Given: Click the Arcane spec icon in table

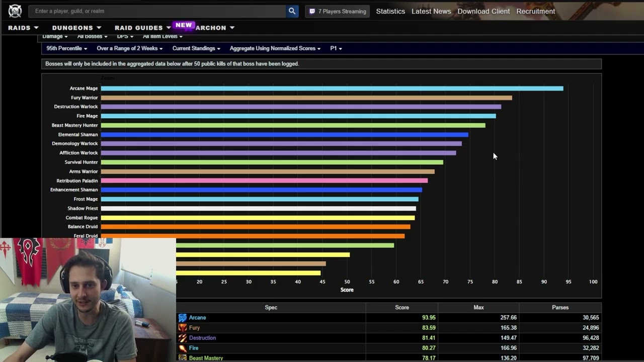Looking at the screenshot, I should (x=183, y=318).
